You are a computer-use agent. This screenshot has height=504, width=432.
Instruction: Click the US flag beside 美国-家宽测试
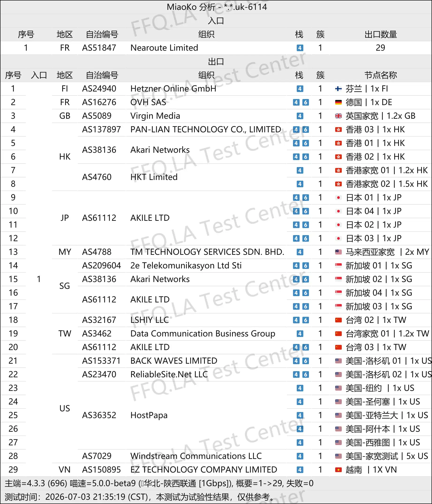(338, 456)
